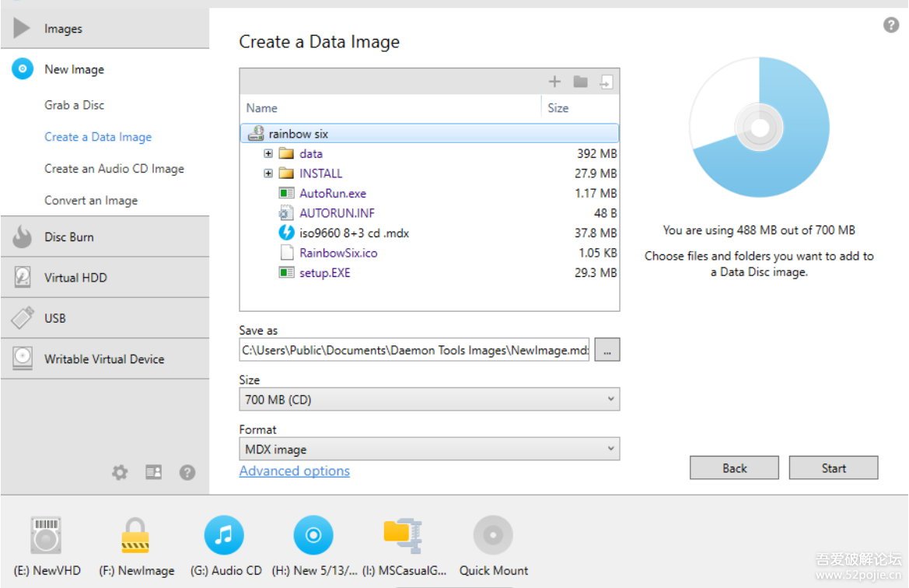Screen dimensions: 909x588
Task: Switch to the Disc Burn section
Action: click(69, 236)
